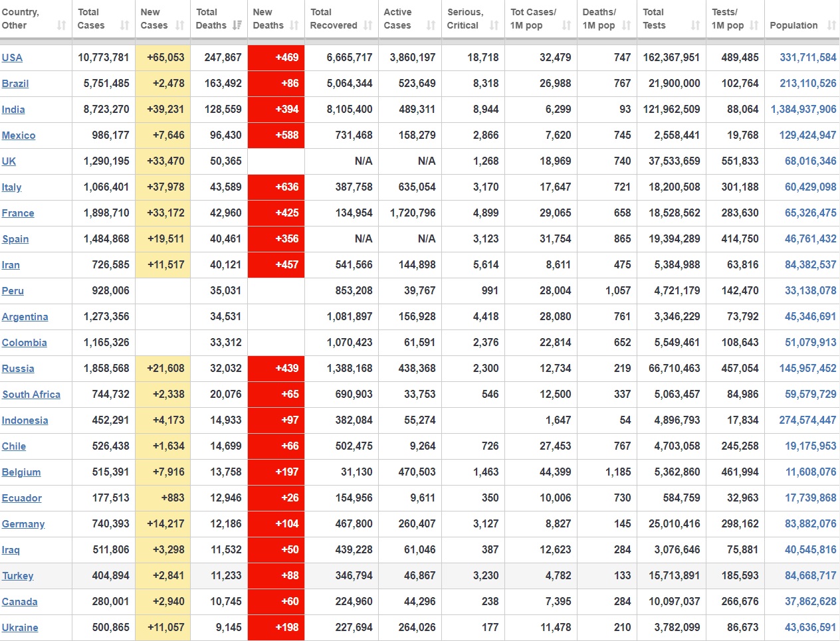
Task: Open the Chile country link
Action: 14,446
